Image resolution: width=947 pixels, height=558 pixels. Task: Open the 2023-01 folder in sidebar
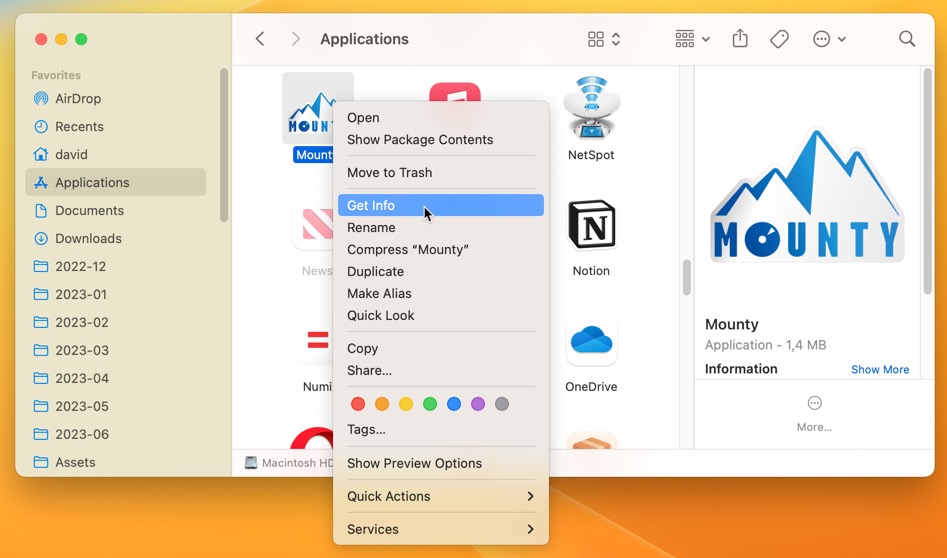tap(115, 294)
